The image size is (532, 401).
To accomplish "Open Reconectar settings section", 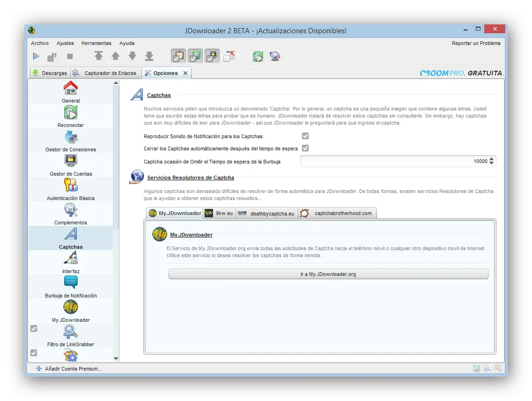I will point(71,116).
